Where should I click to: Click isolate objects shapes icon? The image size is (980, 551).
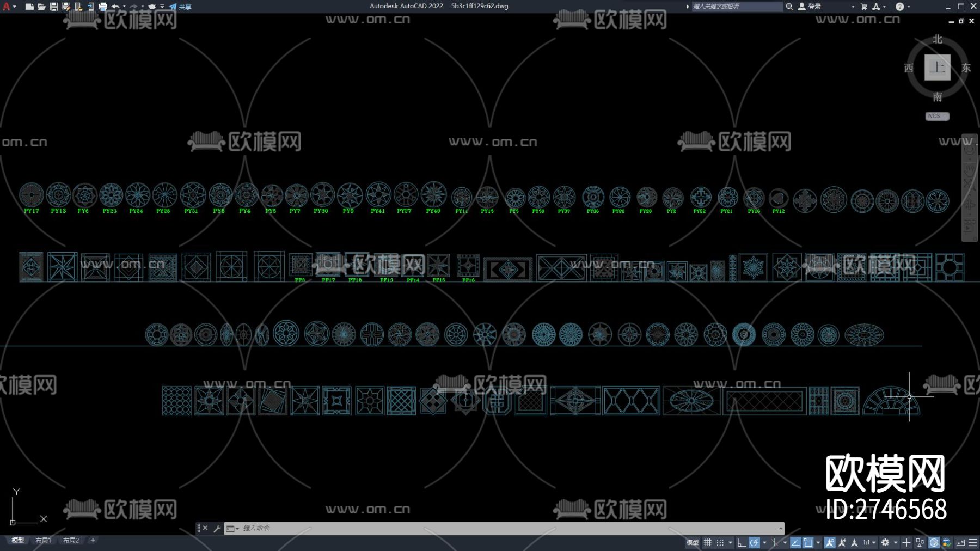[920, 542]
